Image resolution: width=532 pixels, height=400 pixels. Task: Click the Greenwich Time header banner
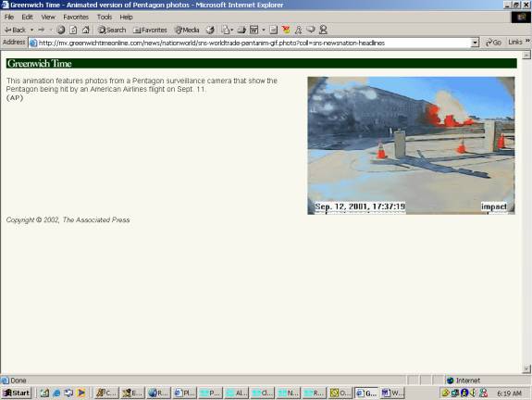coord(261,64)
